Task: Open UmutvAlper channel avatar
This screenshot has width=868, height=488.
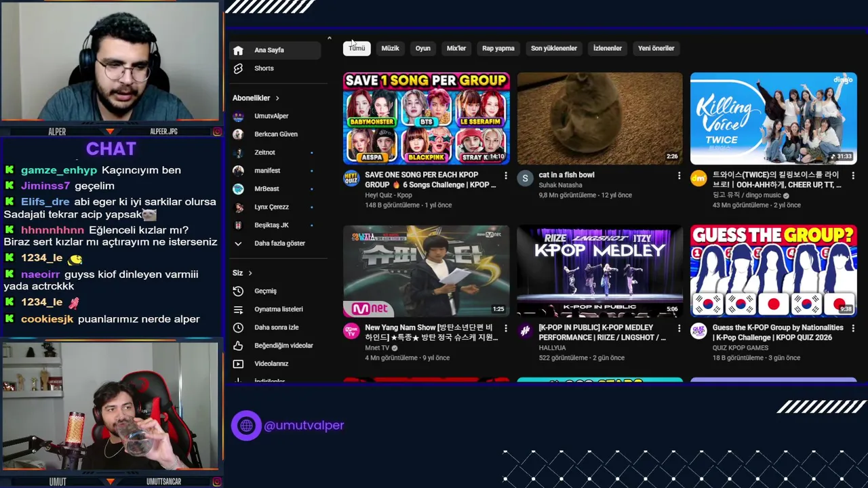Action: (238, 116)
